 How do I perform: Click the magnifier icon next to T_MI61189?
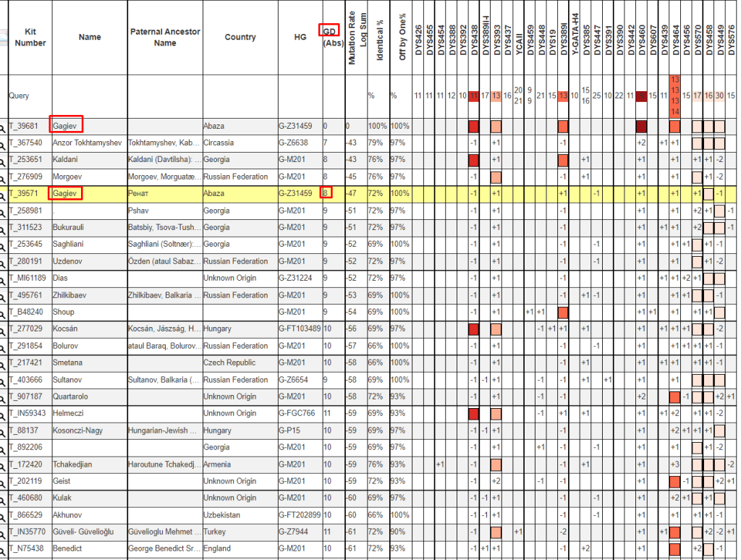tap(3, 278)
